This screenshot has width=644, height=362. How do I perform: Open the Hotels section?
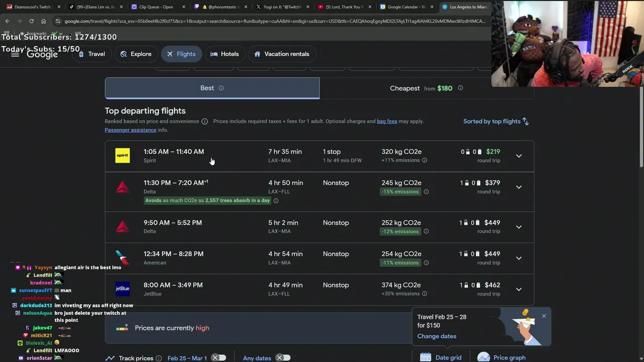click(x=224, y=54)
